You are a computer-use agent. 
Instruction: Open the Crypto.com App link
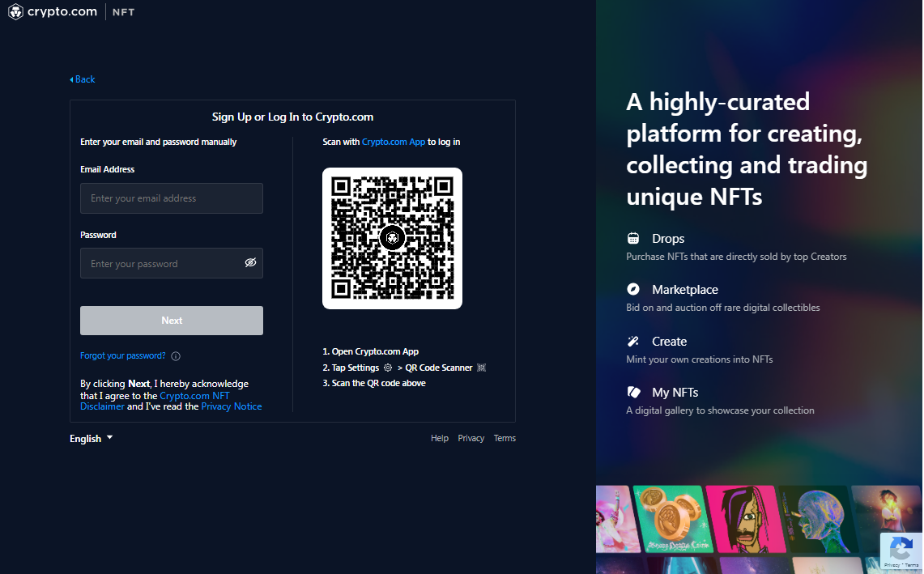(x=393, y=142)
